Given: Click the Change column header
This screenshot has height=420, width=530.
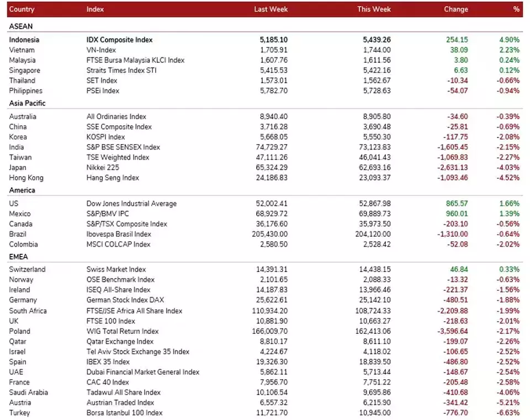Looking at the screenshot, I should pyautogui.click(x=456, y=9).
